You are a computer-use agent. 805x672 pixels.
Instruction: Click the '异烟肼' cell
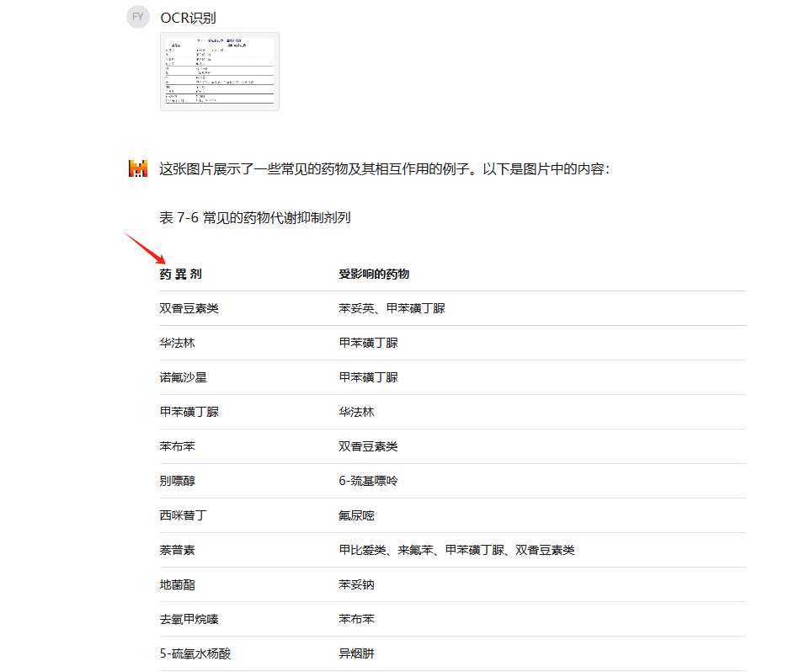click(x=356, y=653)
